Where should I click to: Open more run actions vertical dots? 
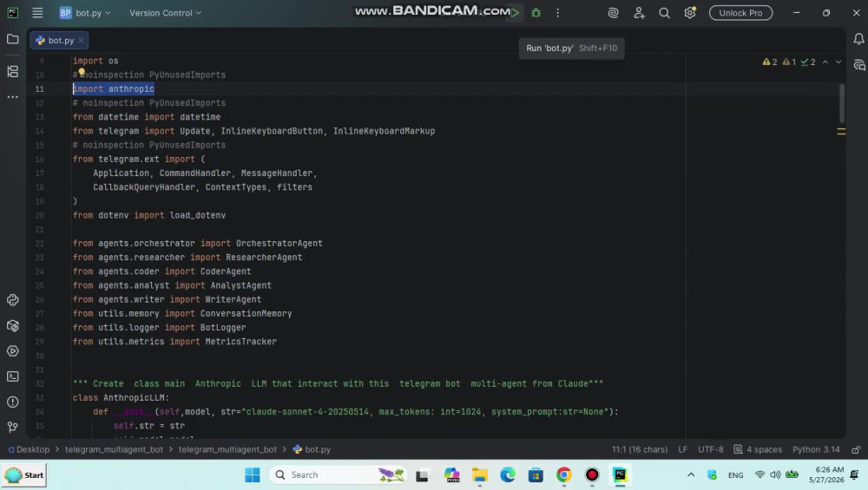pyautogui.click(x=557, y=13)
